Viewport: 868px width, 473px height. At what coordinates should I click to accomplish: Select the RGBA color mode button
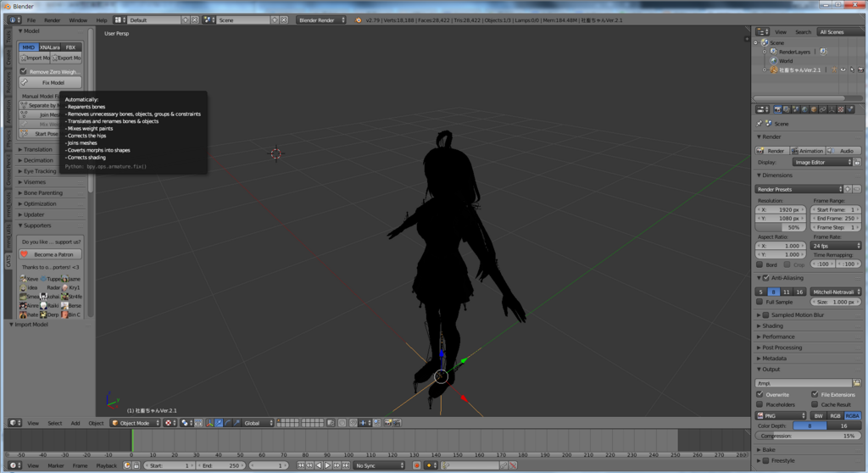coord(853,416)
